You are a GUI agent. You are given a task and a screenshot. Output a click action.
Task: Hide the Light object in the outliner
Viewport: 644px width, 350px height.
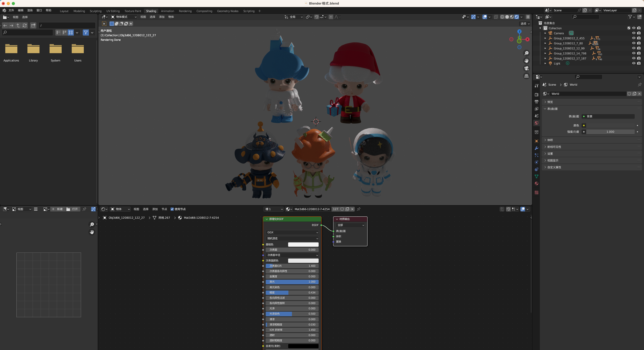coord(634,63)
